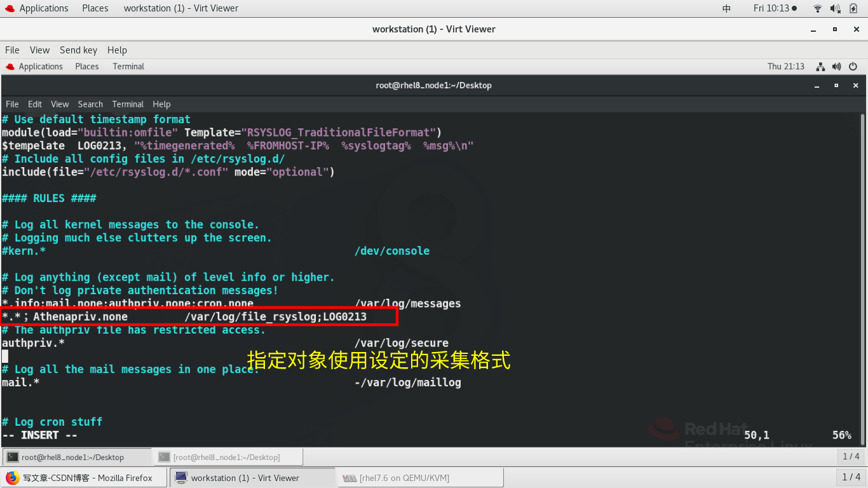This screenshot has height=488, width=868.
Task: Open the host Applications menu with red hat icon
Action: tap(36, 8)
